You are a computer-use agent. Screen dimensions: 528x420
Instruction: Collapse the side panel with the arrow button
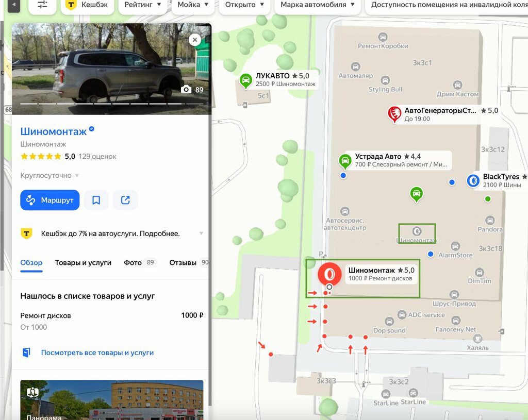pyautogui.click(x=14, y=5)
